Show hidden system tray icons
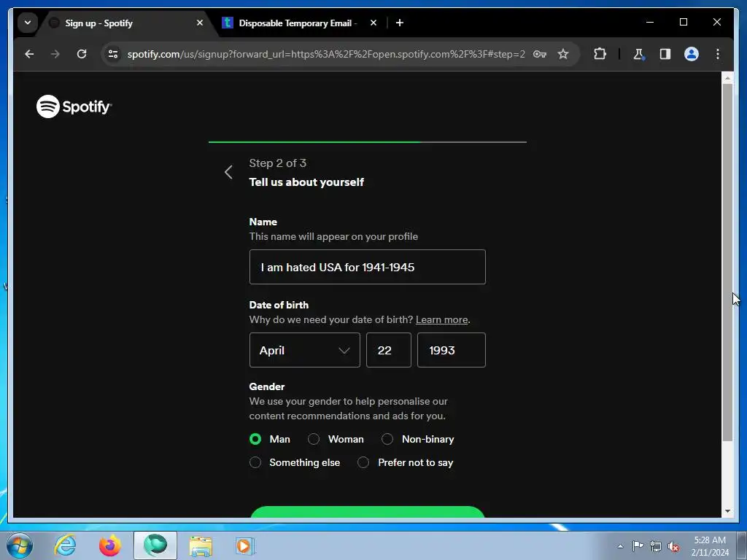 pos(620,546)
